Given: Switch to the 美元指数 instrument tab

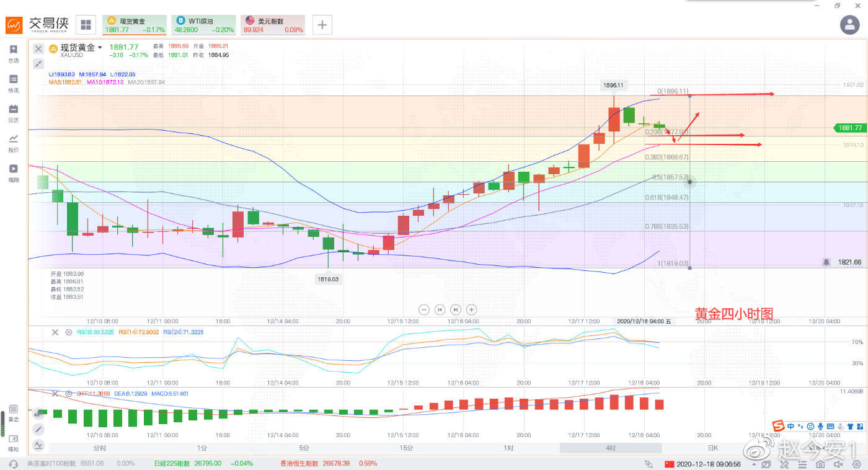Looking at the screenshot, I should coord(273,25).
